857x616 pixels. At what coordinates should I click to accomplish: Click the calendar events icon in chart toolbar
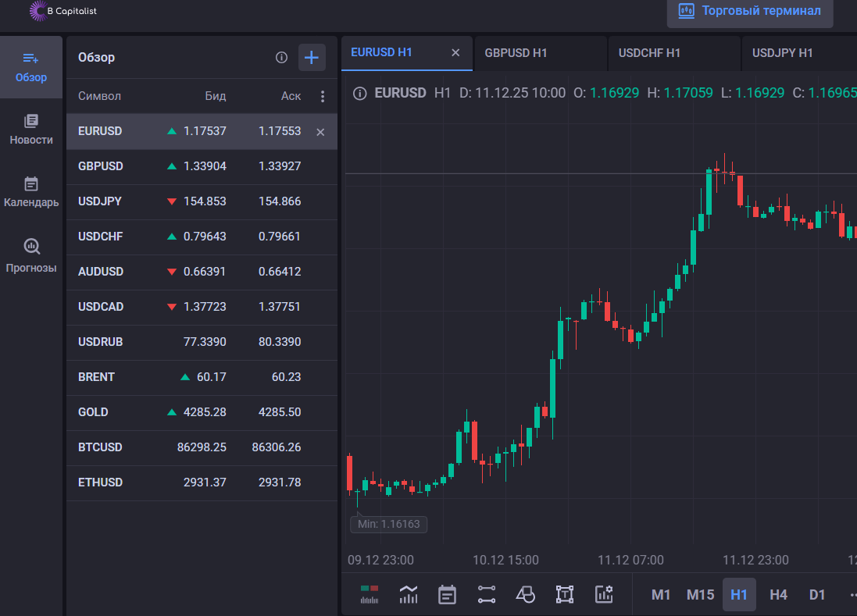pos(447,594)
